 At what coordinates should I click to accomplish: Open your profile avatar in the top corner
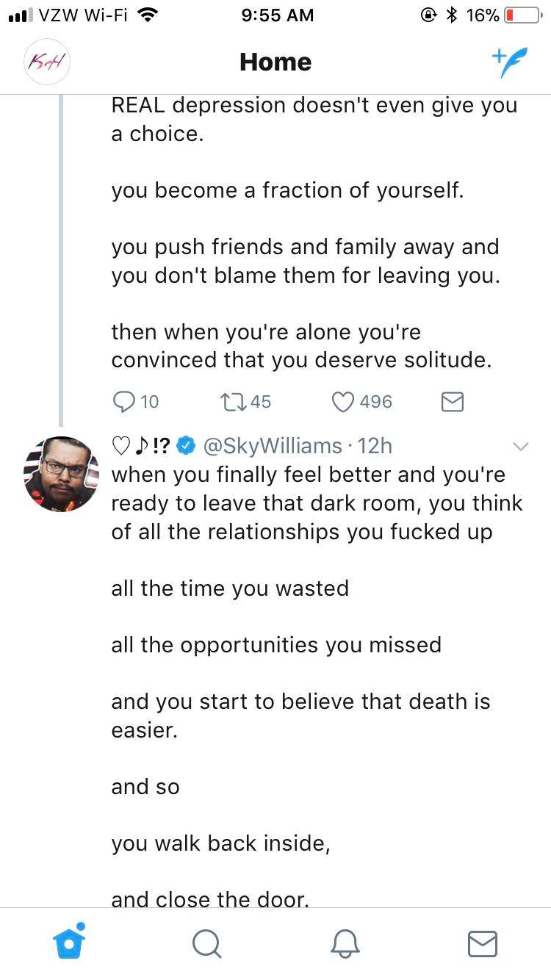point(46,62)
